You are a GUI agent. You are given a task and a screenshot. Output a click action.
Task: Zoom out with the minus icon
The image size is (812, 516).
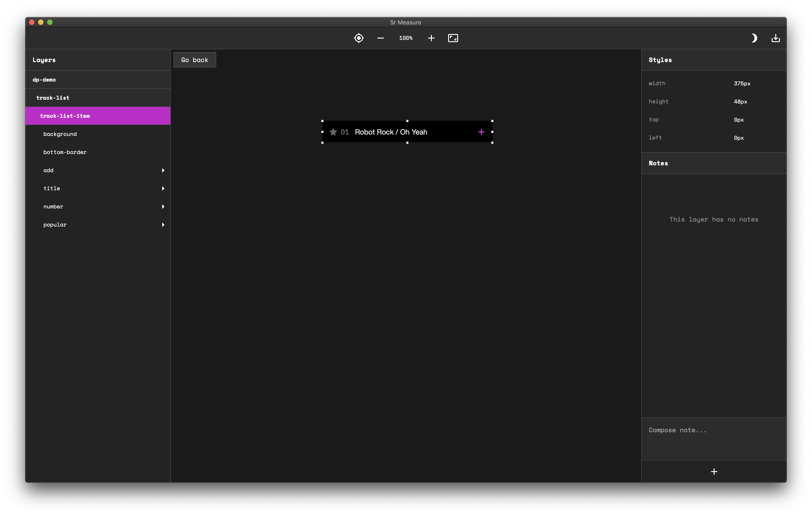pos(380,38)
